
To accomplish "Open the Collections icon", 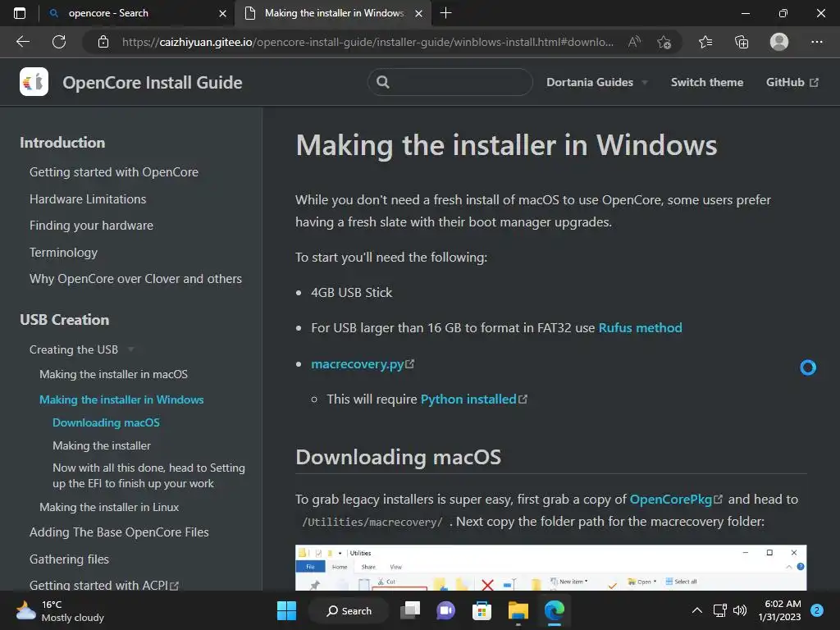I will click(742, 42).
